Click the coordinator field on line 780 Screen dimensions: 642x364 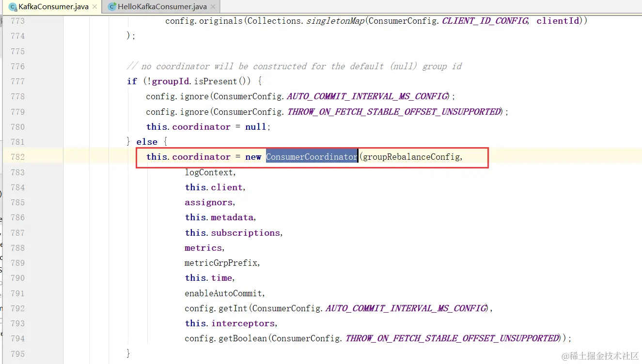(201, 127)
